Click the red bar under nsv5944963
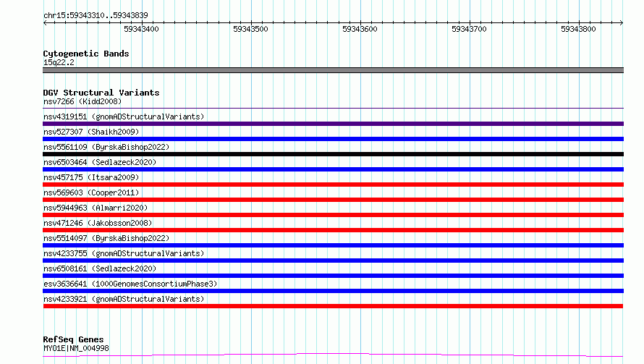This screenshot has height=364, width=644. click(x=333, y=215)
